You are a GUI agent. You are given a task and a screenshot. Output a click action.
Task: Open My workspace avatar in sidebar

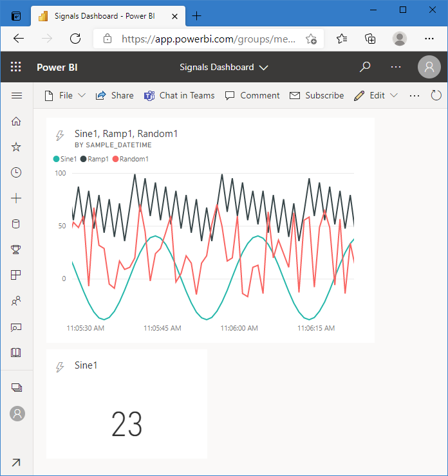click(17, 414)
